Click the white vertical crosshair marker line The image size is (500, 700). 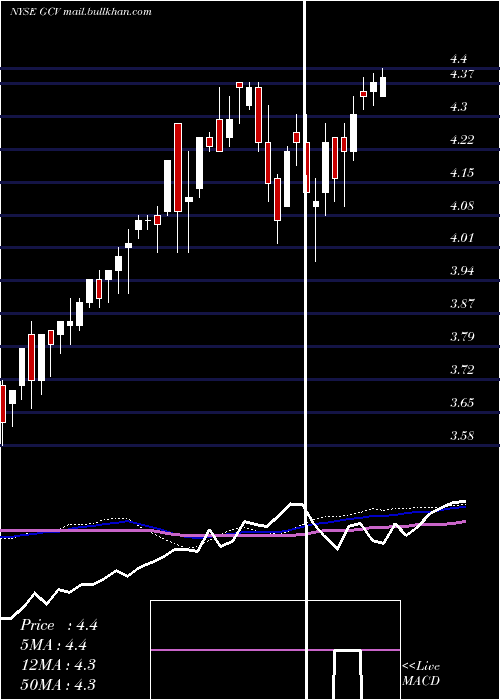pyautogui.click(x=306, y=350)
